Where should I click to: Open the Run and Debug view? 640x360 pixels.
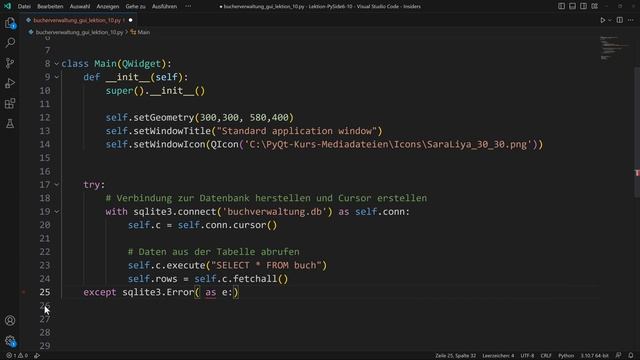[10, 83]
